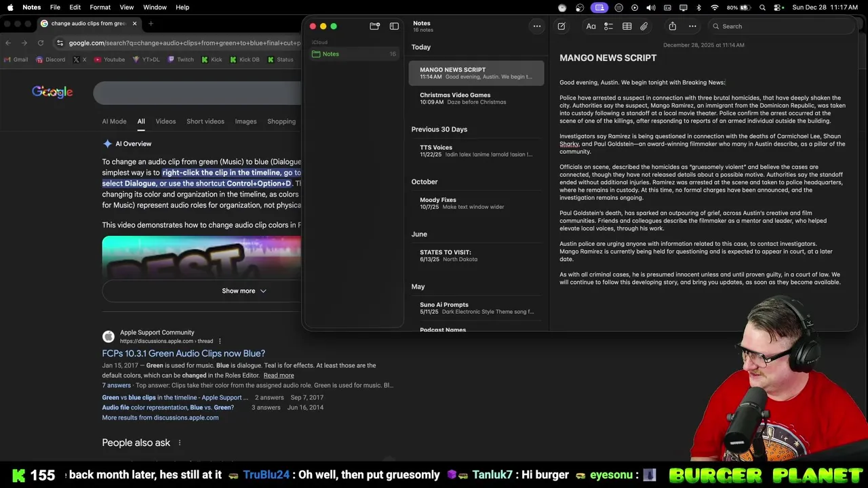Open a new Chrome tab

tap(151, 24)
